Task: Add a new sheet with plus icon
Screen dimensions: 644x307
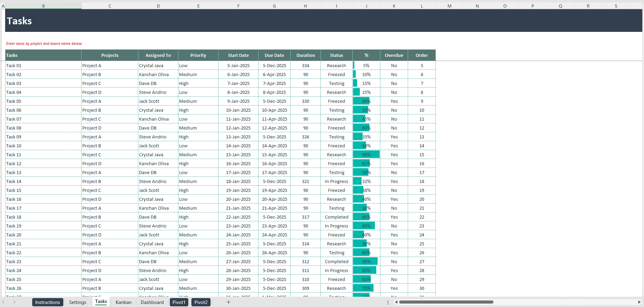Action: [228, 302]
